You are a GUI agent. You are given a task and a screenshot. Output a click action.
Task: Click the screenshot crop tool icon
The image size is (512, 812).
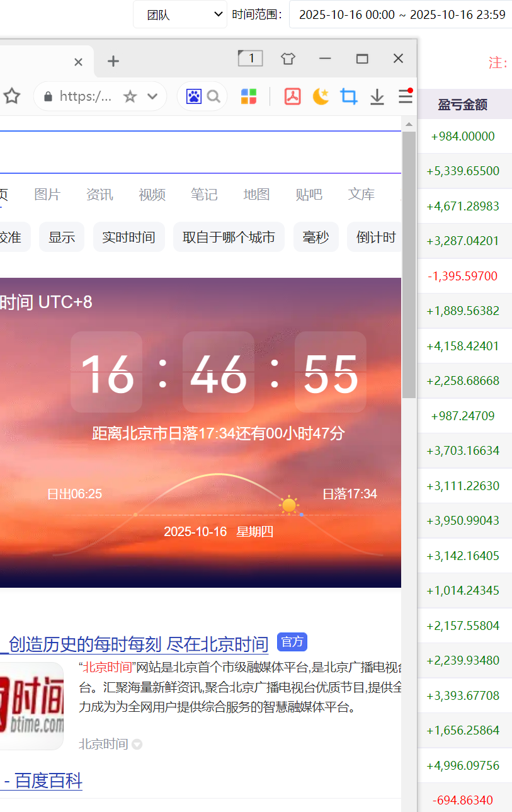(349, 96)
